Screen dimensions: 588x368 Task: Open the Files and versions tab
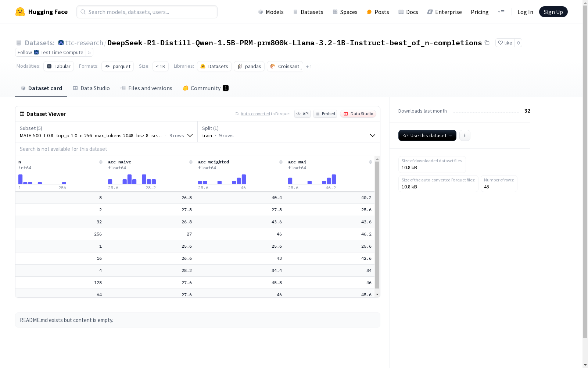click(x=146, y=88)
